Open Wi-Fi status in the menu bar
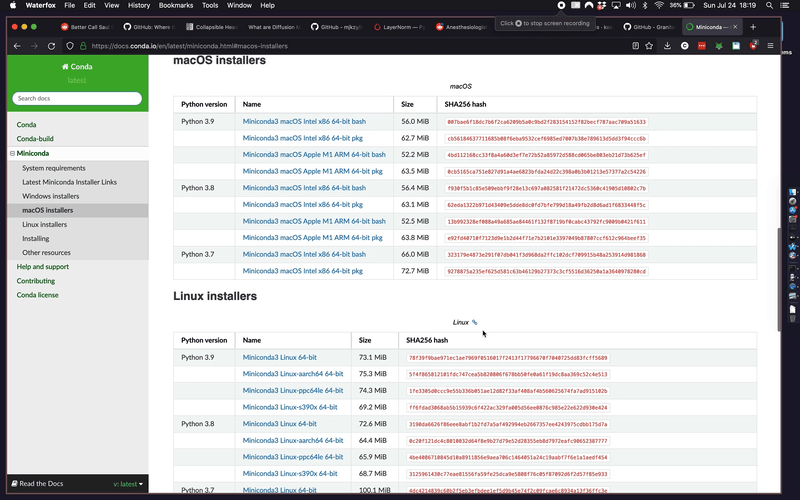The image size is (800, 500). coord(659,5)
